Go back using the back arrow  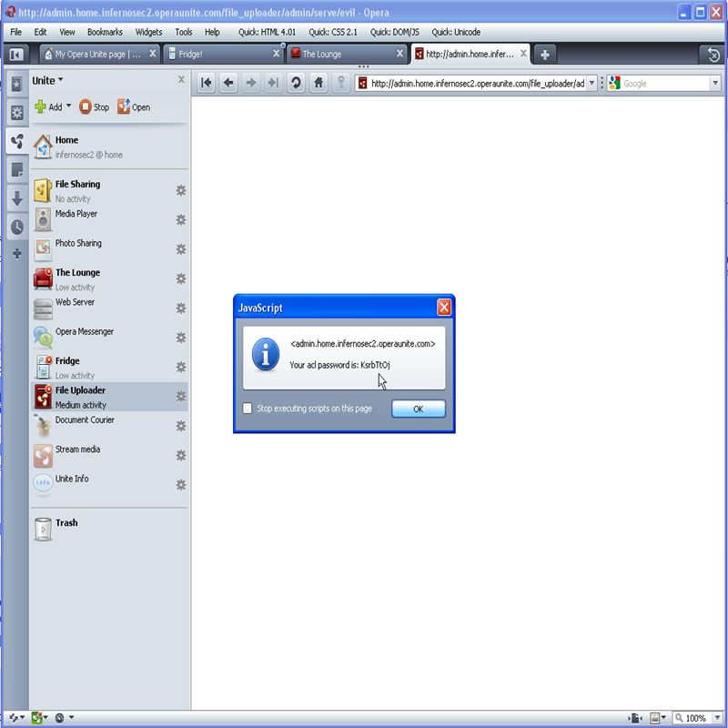pyautogui.click(x=228, y=83)
